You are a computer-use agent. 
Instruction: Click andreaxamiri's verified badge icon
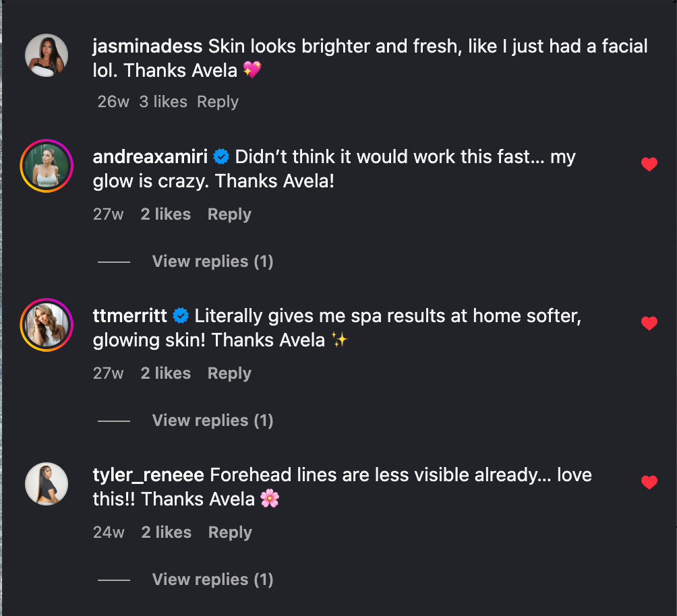click(221, 157)
